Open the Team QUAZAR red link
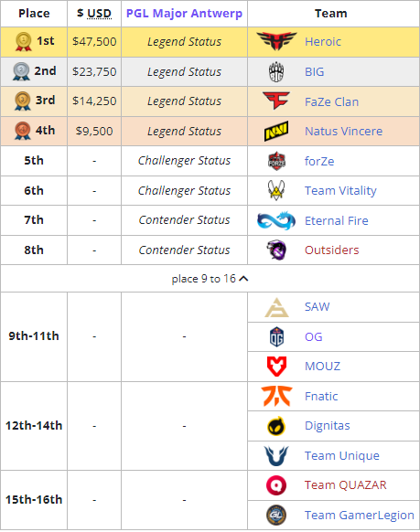420x532 pixels. [x=346, y=484]
